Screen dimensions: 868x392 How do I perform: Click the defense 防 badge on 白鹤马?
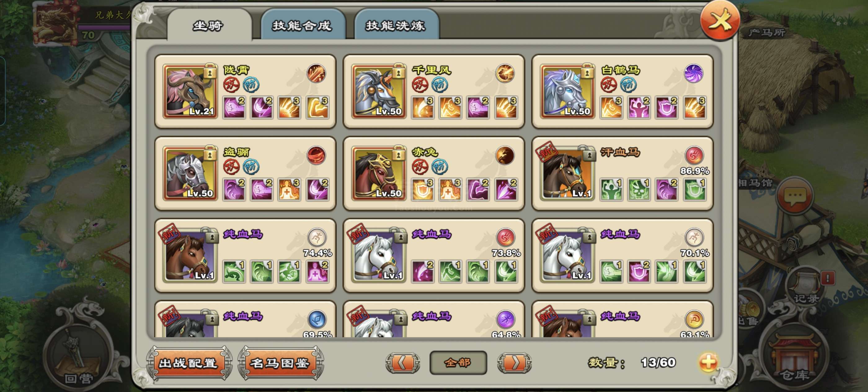628,84
